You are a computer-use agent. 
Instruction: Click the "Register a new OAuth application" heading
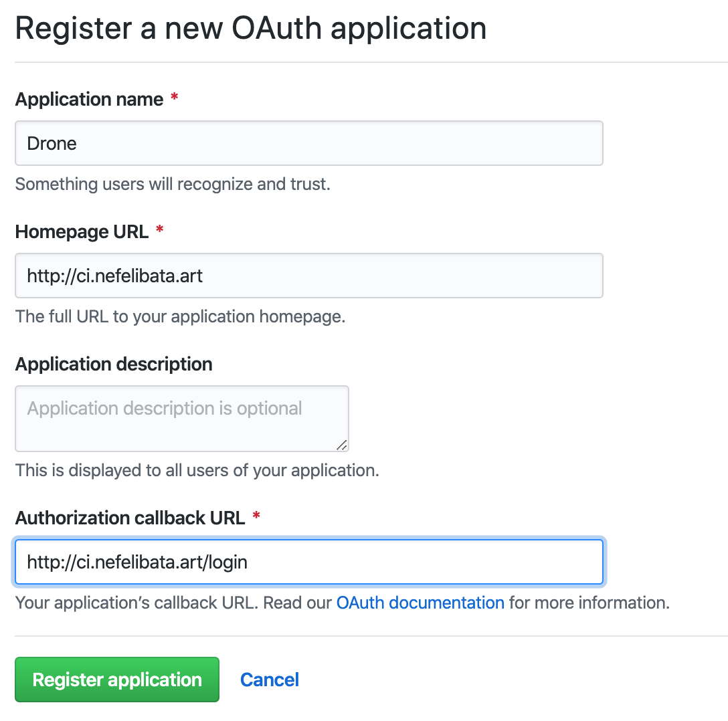tap(250, 29)
